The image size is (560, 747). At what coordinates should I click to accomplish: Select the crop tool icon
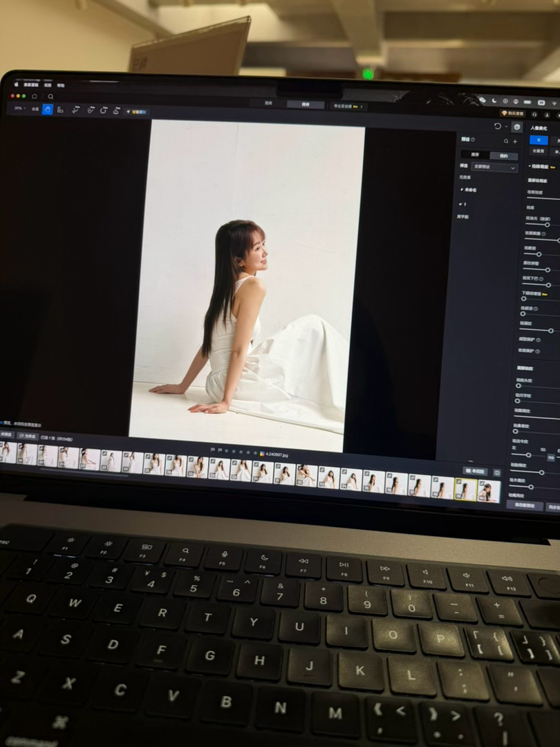click(x=60, y=110)
